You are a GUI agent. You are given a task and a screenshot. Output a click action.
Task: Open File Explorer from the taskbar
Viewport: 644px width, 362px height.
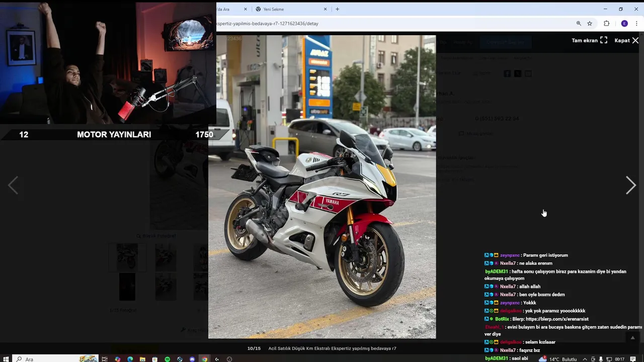(142, 359)
